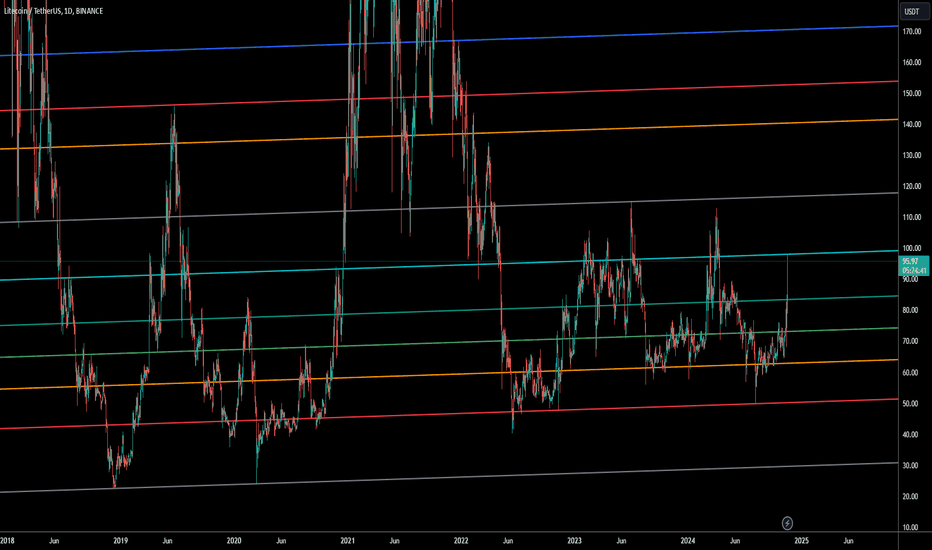The image size is (932, 550).
Task: Click the 2023 label on time axis
Action: coord(575,540)
